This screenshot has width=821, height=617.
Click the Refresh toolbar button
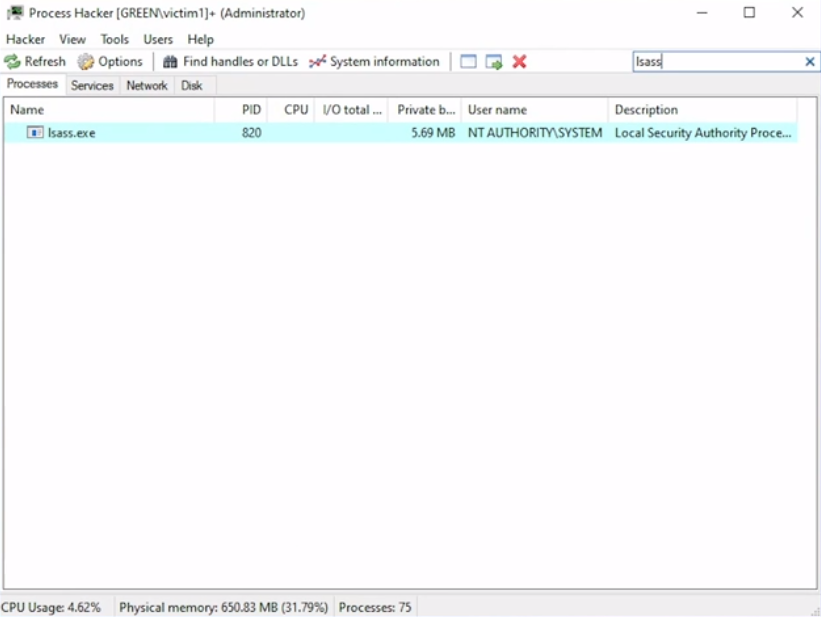[35, 62]
